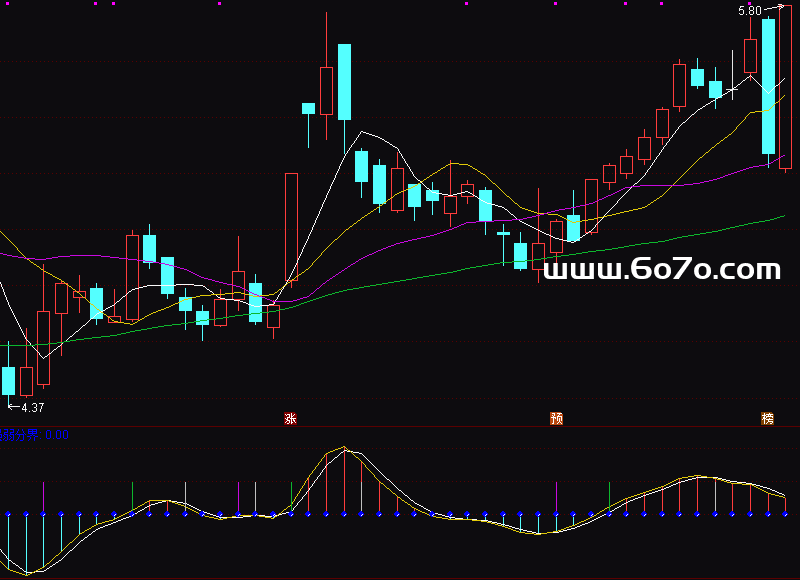Image resolution: width=800 pixels, height=580 pixels.
Task: Select the tall white hollow candle above 涨 marker
Action: point(291,228)
